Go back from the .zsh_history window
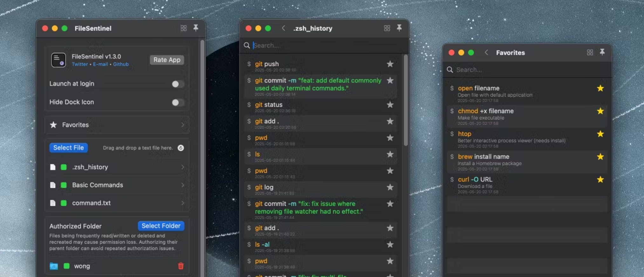This screenshot has height=277, width=644. click(283, 28)
